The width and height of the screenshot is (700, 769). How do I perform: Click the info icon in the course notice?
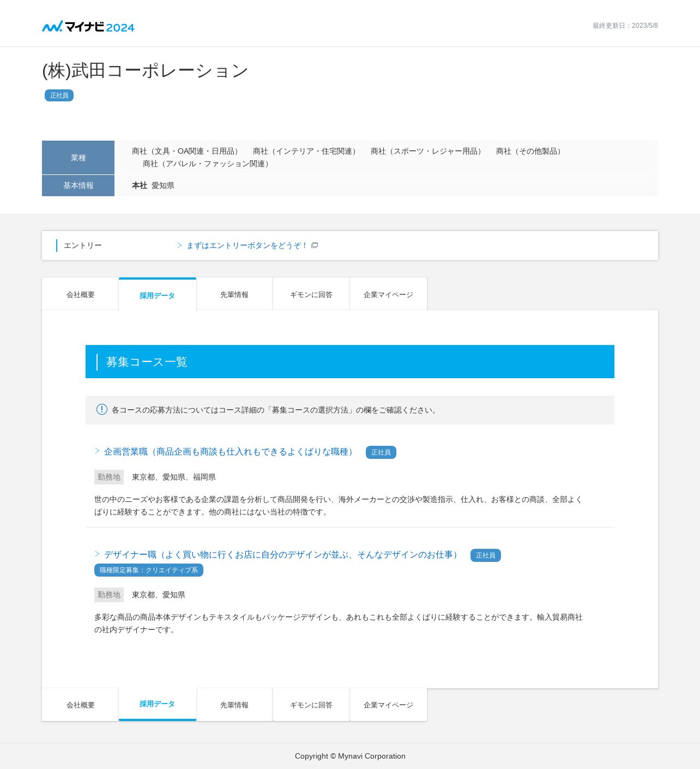click(102, 409)
